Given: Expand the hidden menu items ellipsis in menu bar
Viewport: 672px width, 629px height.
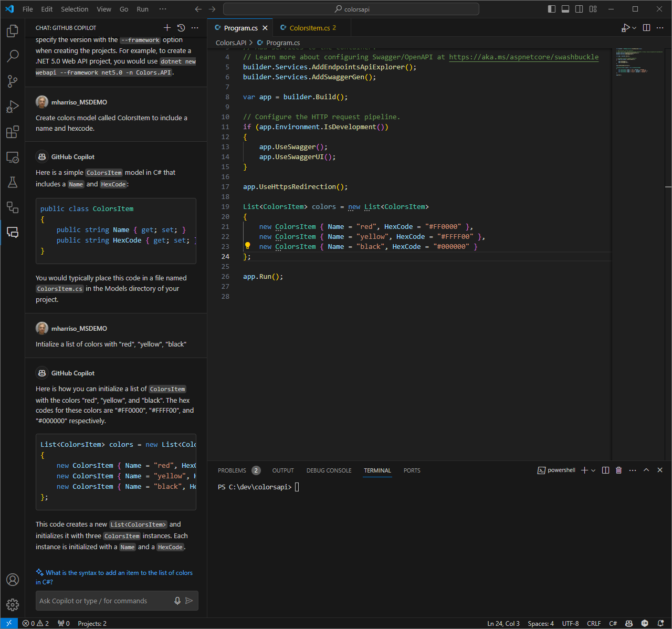Looking at the screenshot, I should coord(163,9).
